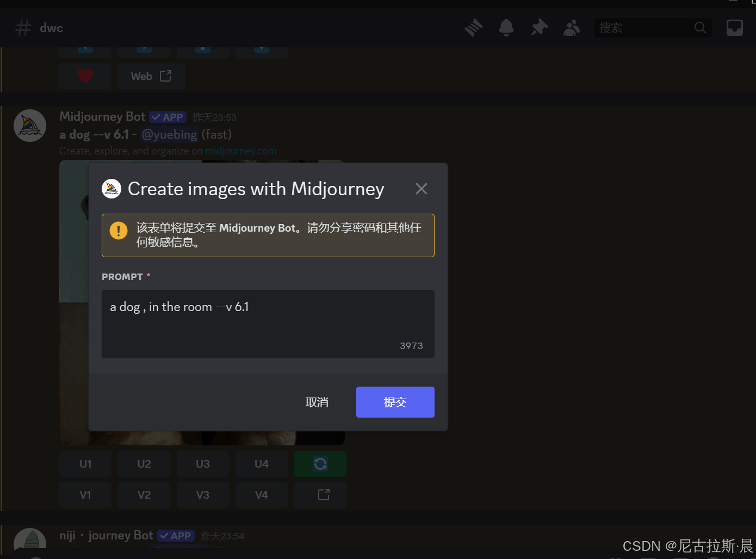Click the search magnifier icon
Screen dimensions: 756x559
700,28
